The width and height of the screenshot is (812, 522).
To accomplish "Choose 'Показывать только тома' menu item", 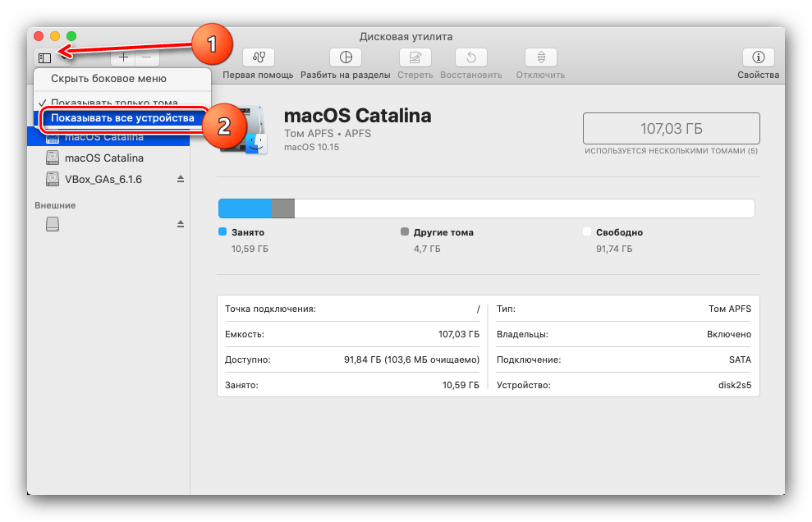I will click(122, 102).
